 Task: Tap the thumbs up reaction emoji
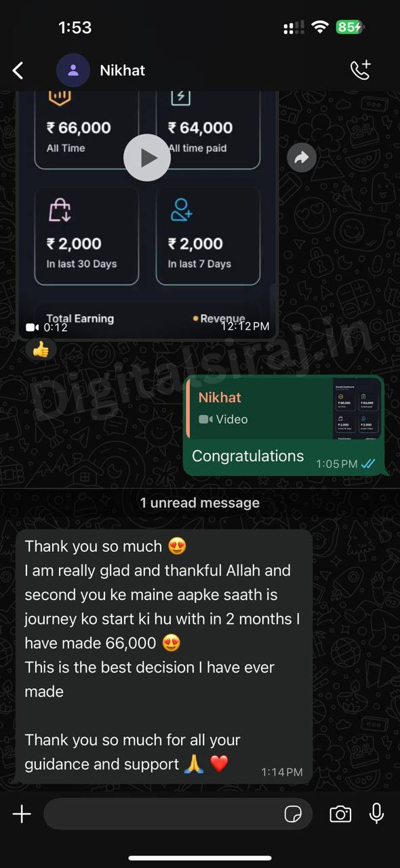point(41,349)
